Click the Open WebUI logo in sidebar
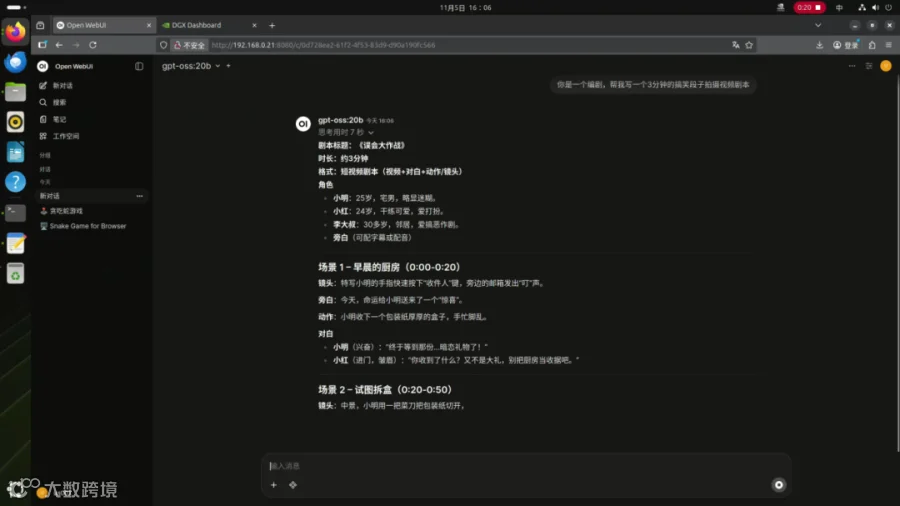900x506 pixels. pos(42,66)
